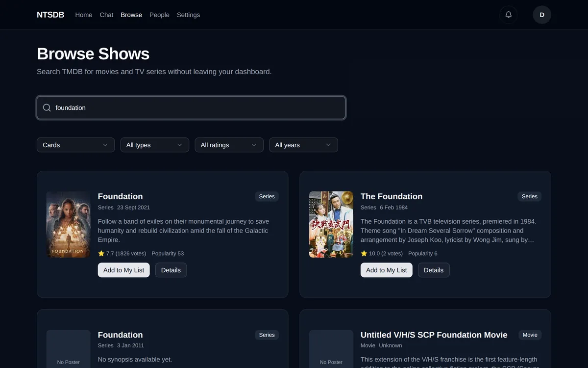Open the All years filter dropdown
Image resolution: width=588 pixels, height=368 pixels.
point(303,145)
